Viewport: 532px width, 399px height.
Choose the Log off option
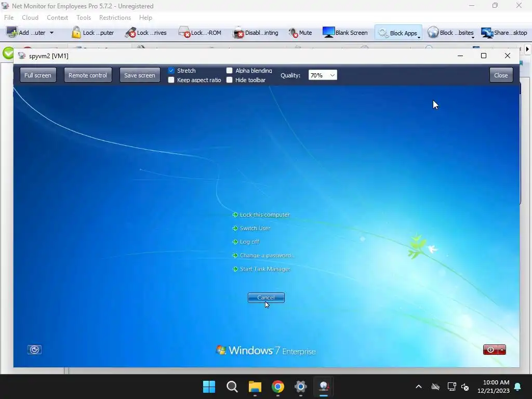pyautogui.click(x=246, y=242)
